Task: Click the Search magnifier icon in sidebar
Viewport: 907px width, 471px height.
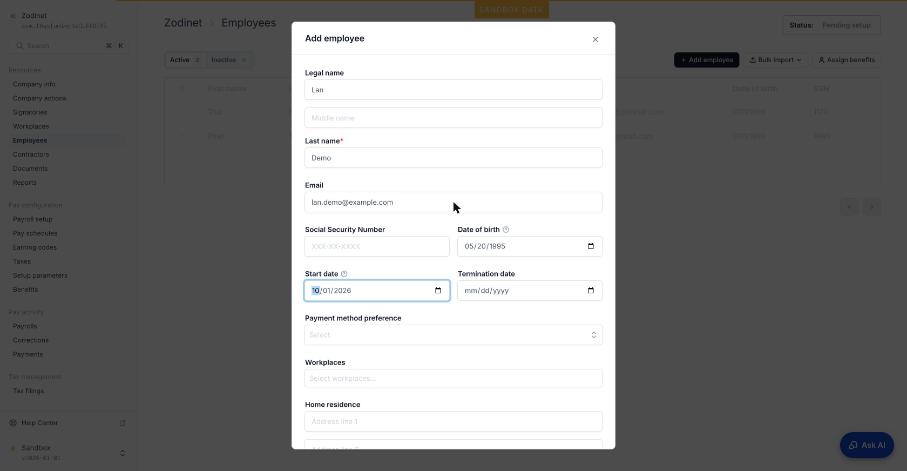Action: 20,46
